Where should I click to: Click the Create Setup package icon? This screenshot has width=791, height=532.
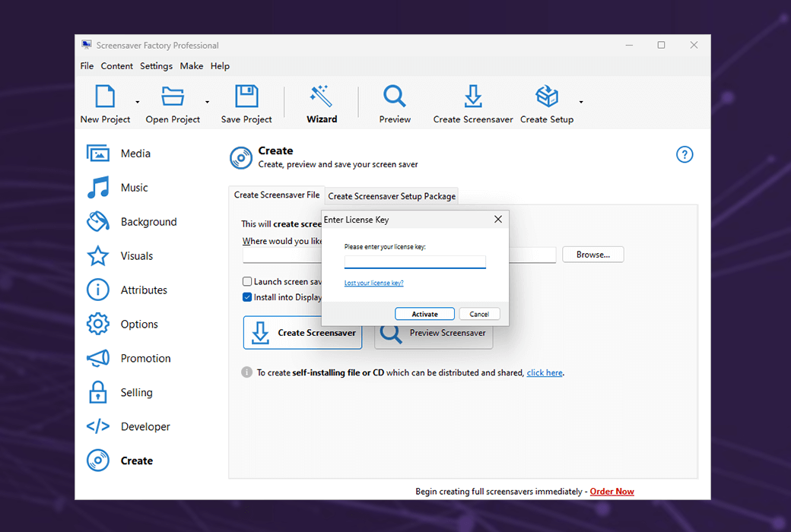[x=547, y=96]
